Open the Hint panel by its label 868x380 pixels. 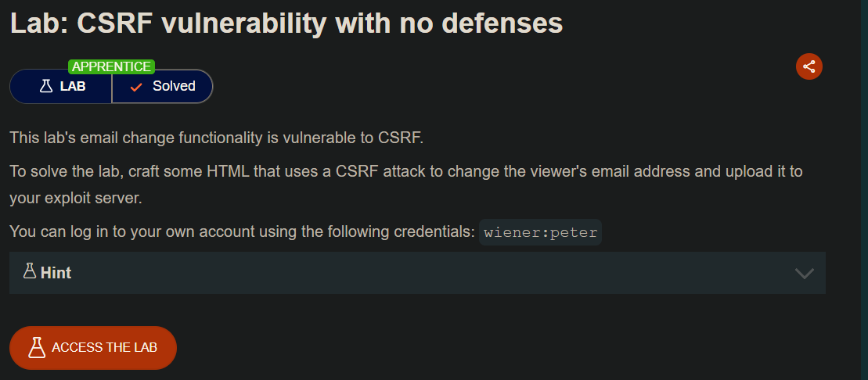56,273
